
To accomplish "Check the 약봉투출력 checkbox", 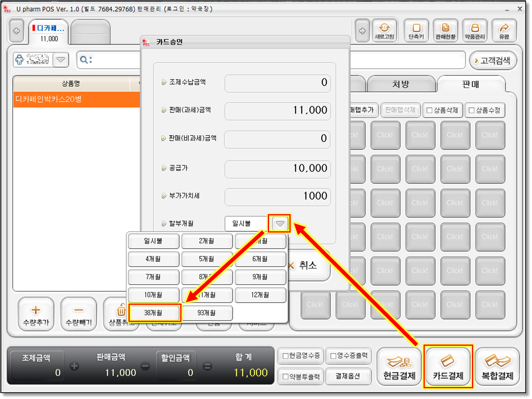I will coord(286,377).
